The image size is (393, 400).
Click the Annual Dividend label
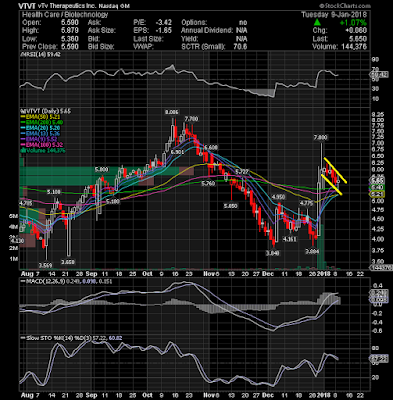pyautogui.click(x=207, y=31)
